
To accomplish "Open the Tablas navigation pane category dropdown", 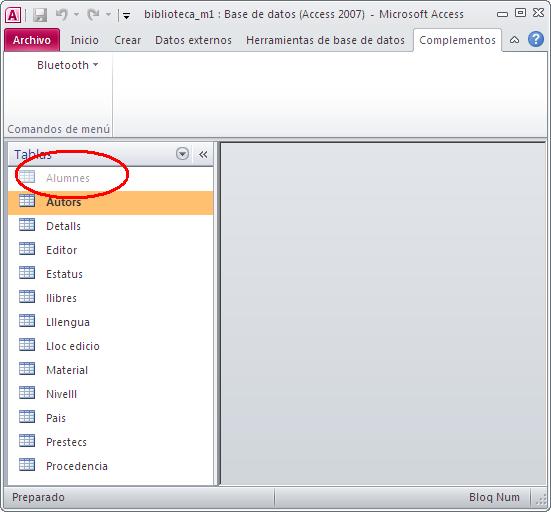I will [182, 154].
